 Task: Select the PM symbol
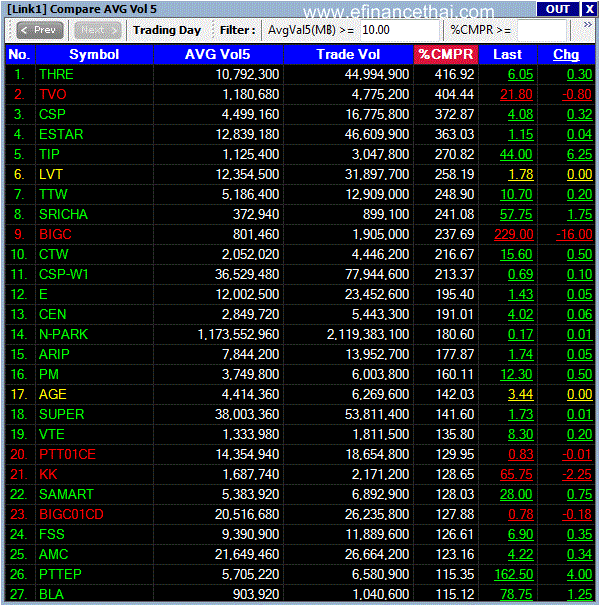tap(49, 374)
